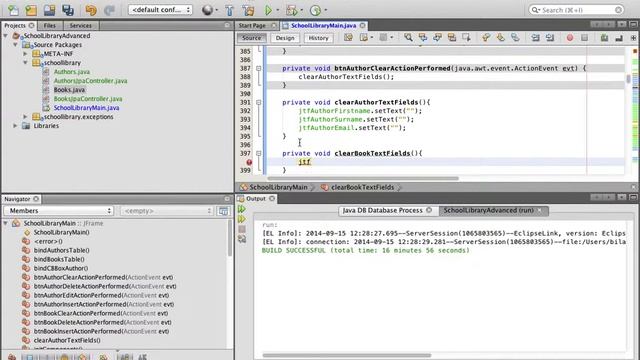
Task: Open the Members combo box in Navigator
Action: click(58, 211)
